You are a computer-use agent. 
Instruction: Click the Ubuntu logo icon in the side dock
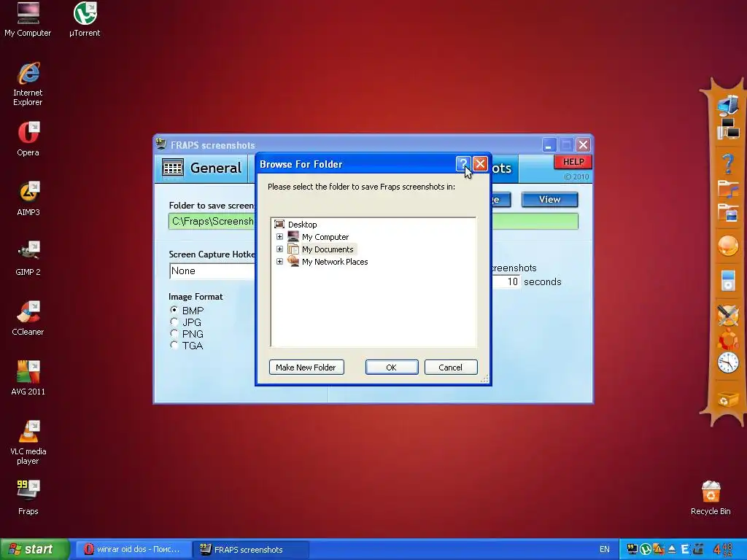click(x=728, y=338)
